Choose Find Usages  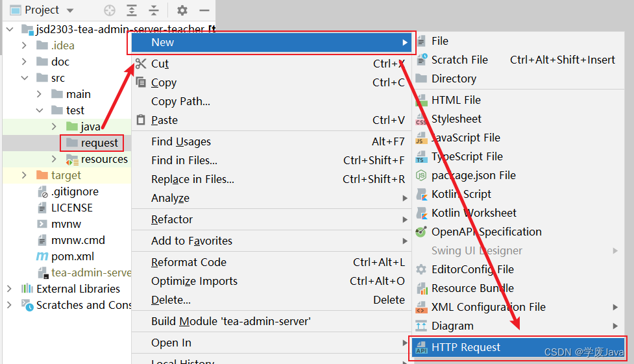271,141
